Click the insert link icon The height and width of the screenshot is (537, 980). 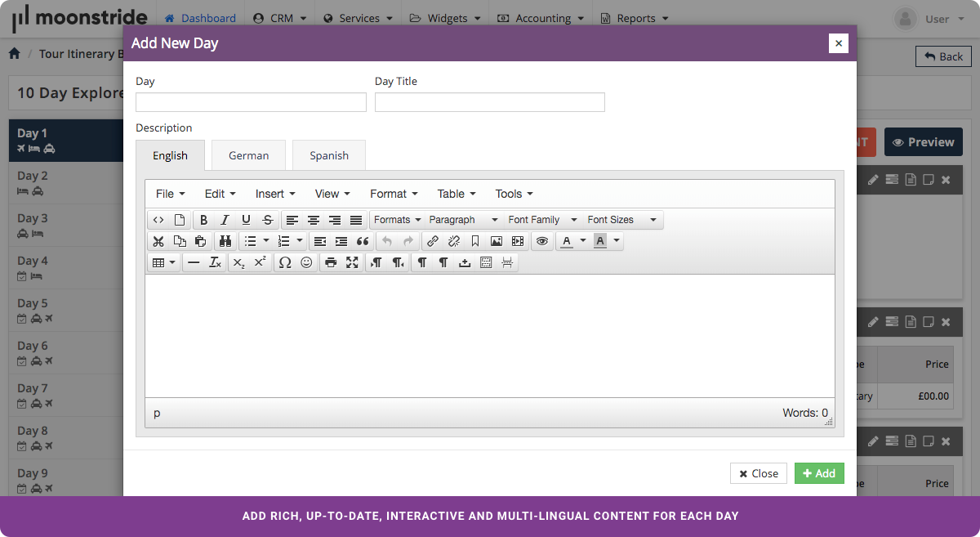pos(433,241)
